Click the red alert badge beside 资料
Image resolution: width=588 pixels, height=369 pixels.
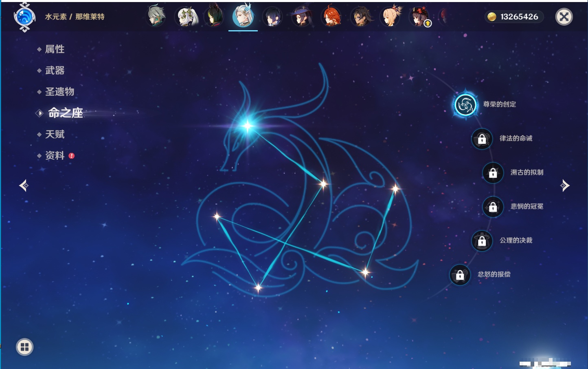pyautogui.click(x=72, y=156)
